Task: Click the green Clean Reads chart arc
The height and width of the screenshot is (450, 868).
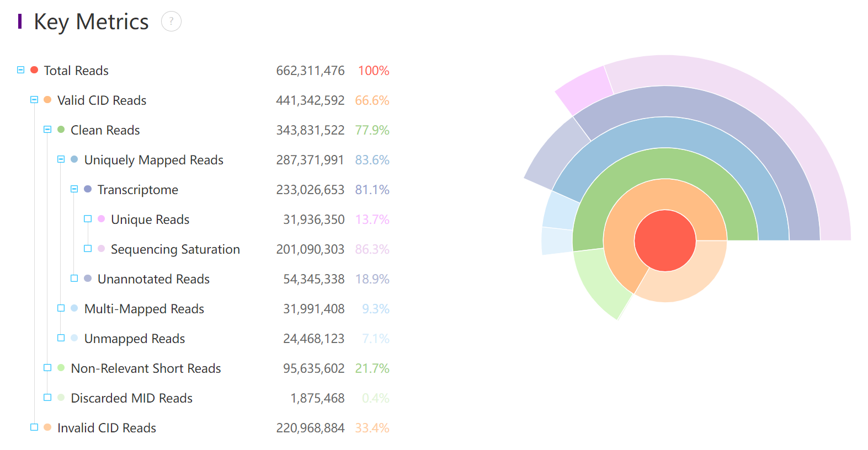Action: click(665, 163)
